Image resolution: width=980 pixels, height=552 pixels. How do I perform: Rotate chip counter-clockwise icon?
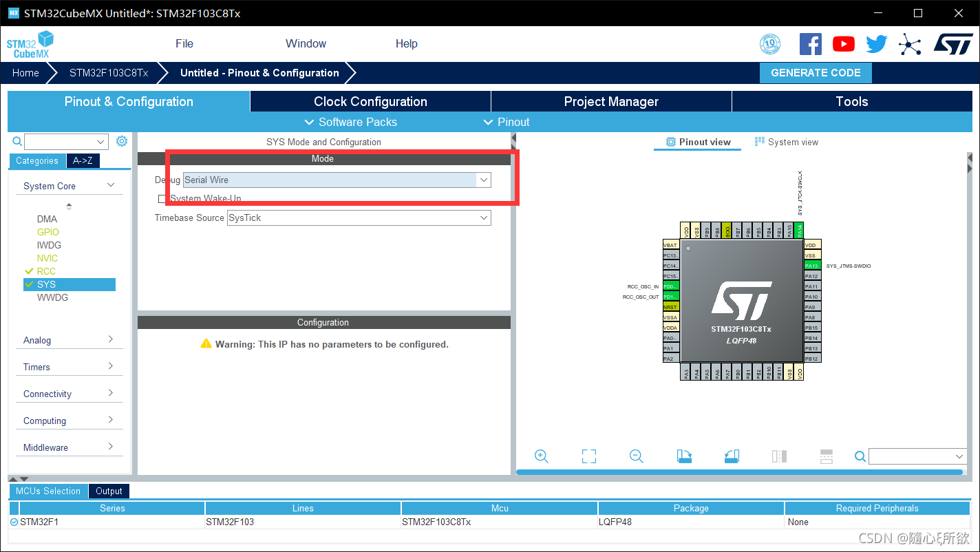click(x=732, y=456)
